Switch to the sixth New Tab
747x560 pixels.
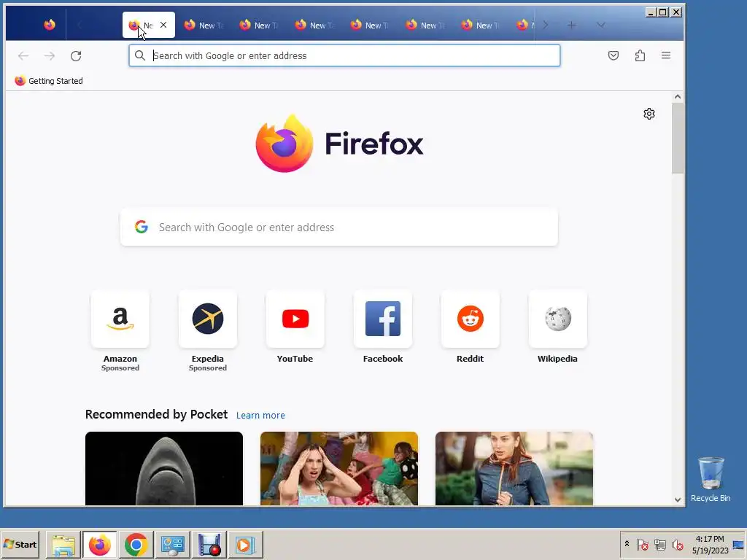click(x=425, y=25)
